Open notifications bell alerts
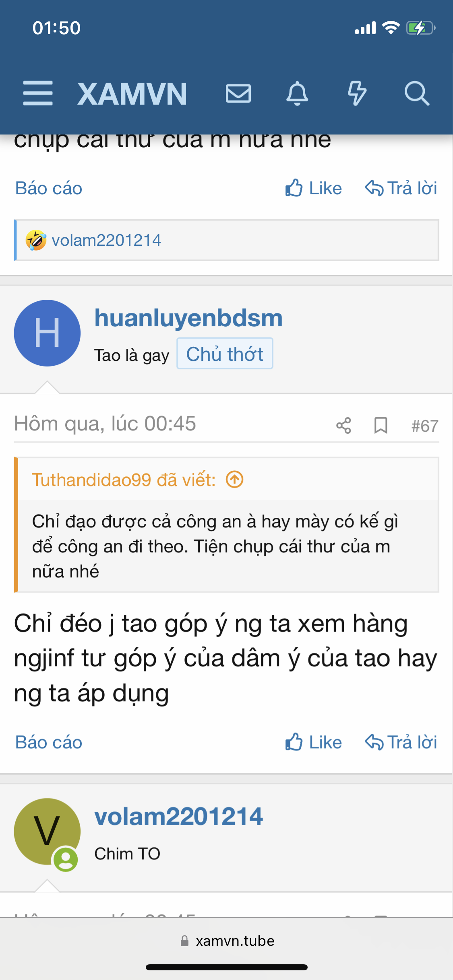Viewport: 453px width, 980px height. (x=297, y=93)
